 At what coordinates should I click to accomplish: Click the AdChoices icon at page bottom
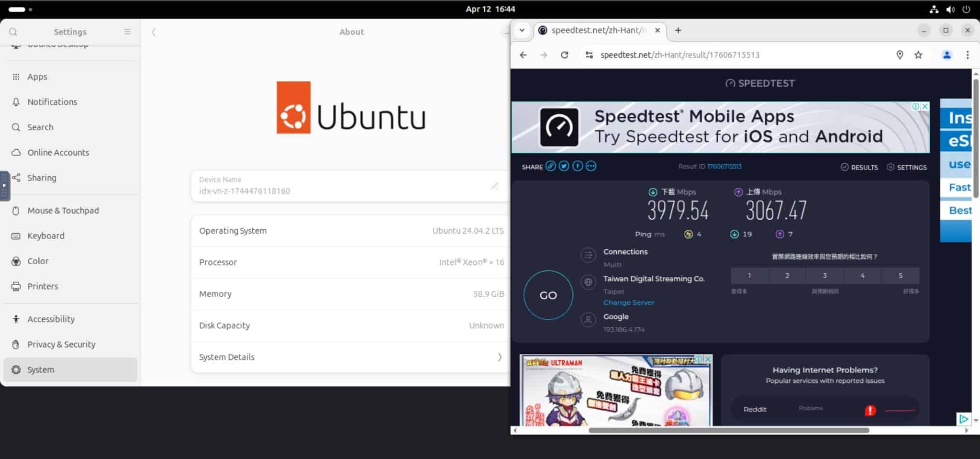point(963,419)
